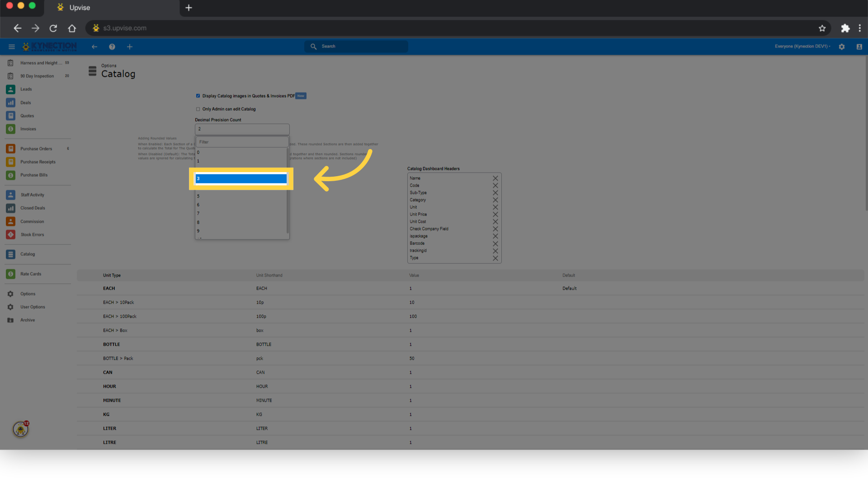Open the Everyone (Kynection DEV1) account dropdown

[x=802, y=46]
